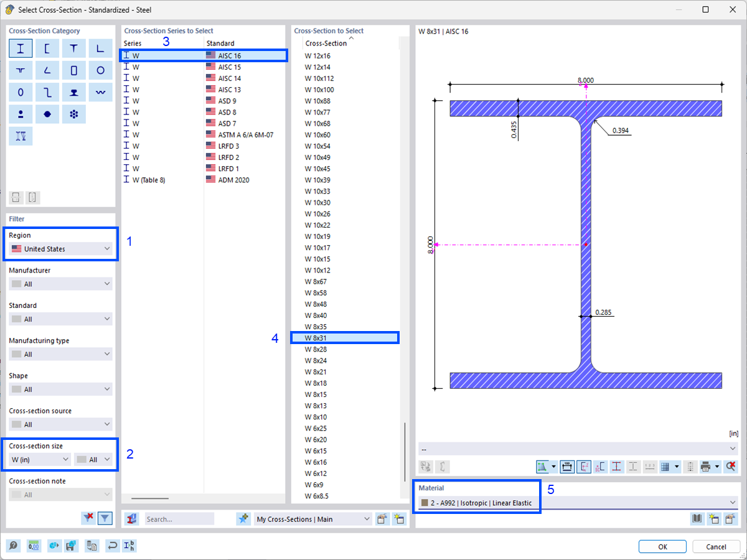This screenshot has width=747, height=560.
Task: Toggle principal axes display in preview
Action: tap(583, 466)
